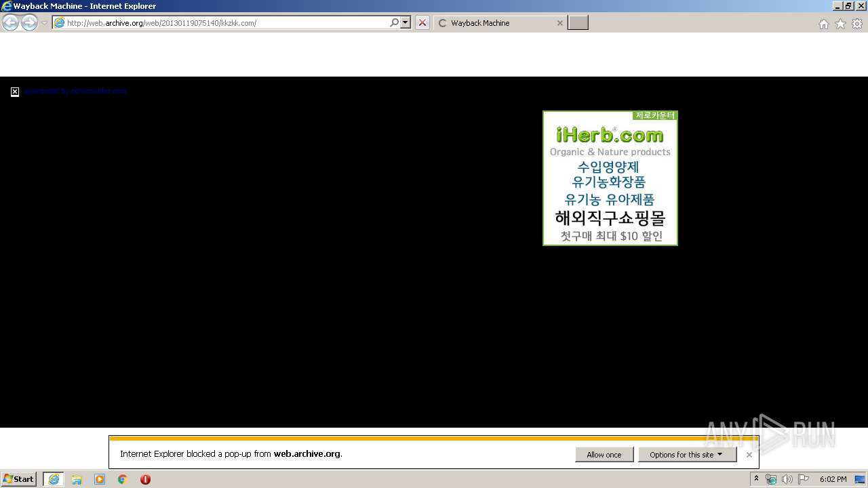Close the Internet Explorer window
Screen dimensions: 868x488
(860, 6)
